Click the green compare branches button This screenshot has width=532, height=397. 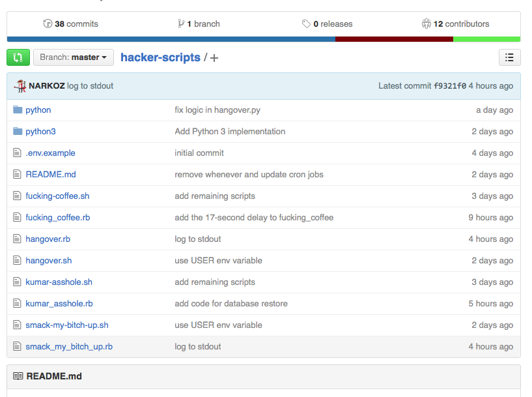click(x=18, y=57)
